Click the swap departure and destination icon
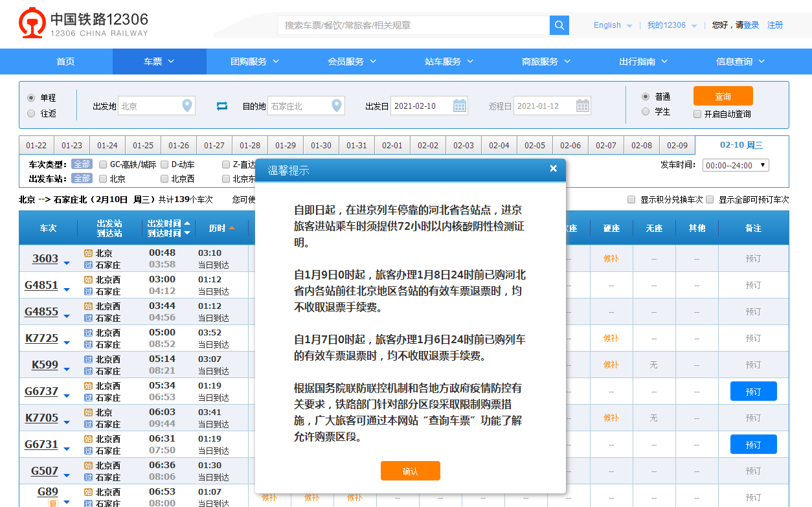Image resolution: width=812 pixels, height=507 pixels. click(222, 106)
